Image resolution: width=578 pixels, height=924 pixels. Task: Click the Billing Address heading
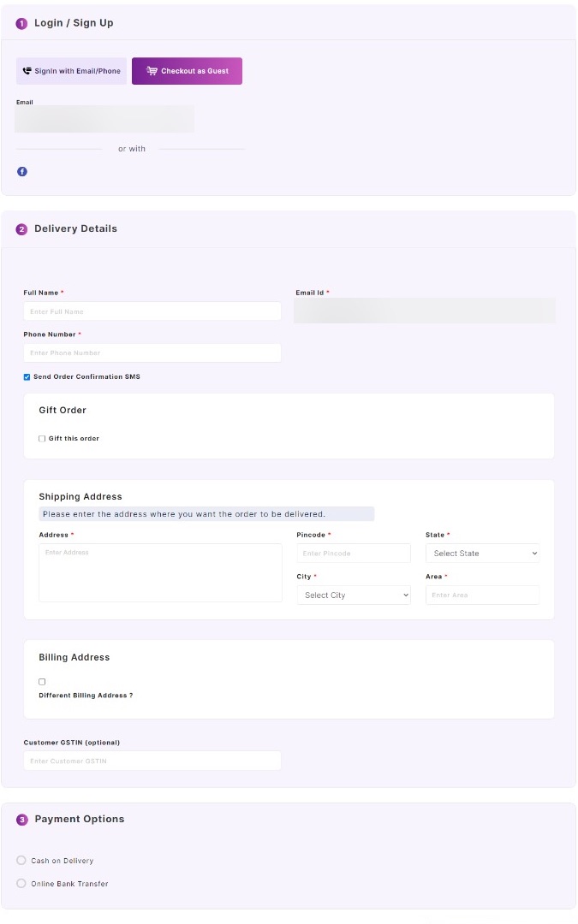[x=74, y=658]
